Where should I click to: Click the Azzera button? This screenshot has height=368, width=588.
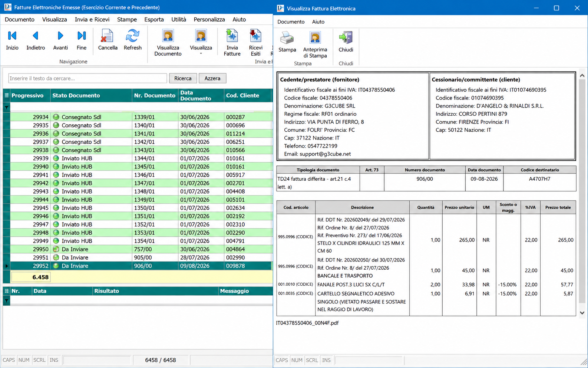pos(212,78)
